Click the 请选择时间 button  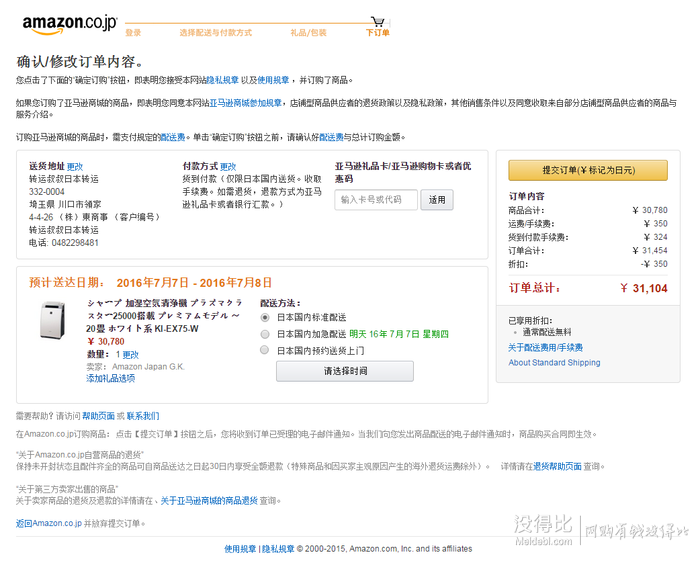coord(345,371)
